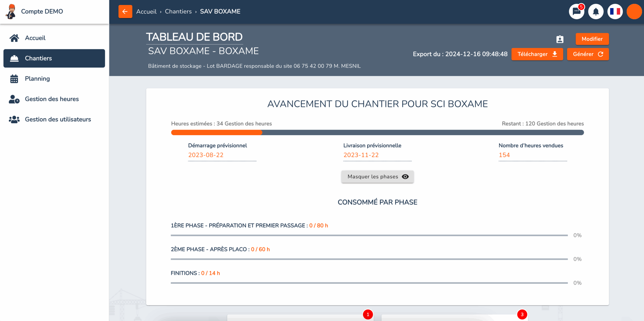644x321 pixels.
Task: Open the orange user avatar menu
Action: (x=634, y=12)
